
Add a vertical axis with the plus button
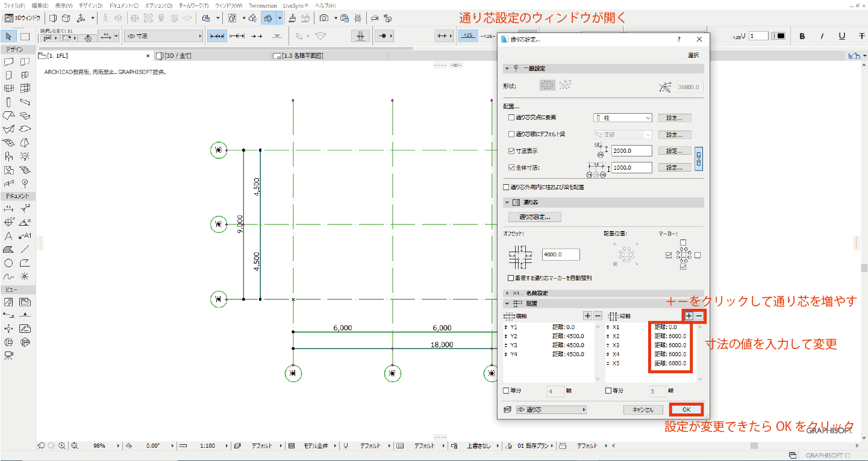688,316
